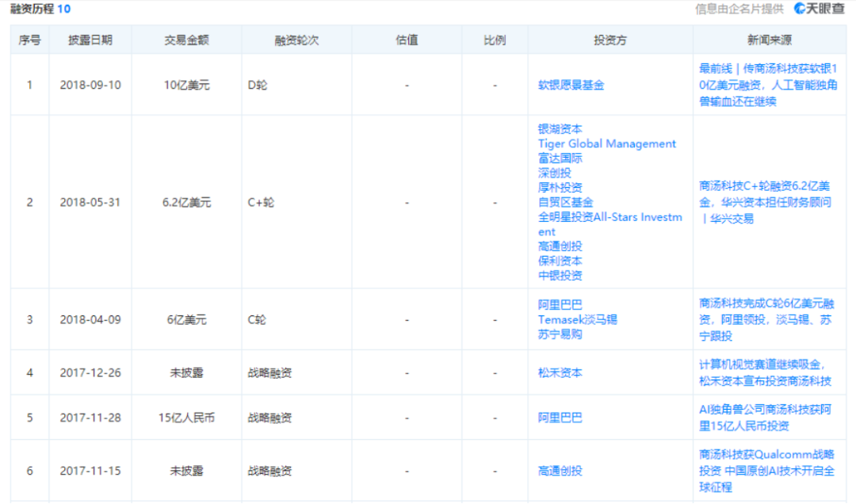Click the 新闻来源 column header

click(769, 40)
